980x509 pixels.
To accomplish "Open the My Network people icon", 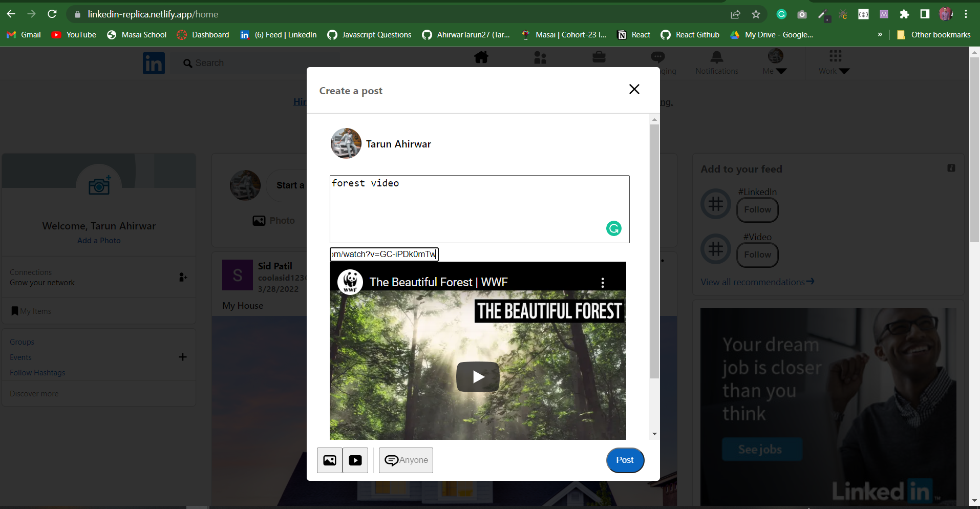I will 540,57.
